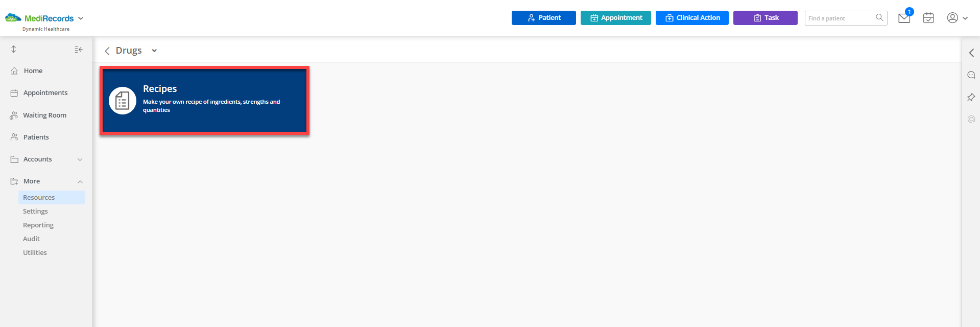Collapse the sidebar menu icon
Screen dimensions: 980x327
[79, 50]
